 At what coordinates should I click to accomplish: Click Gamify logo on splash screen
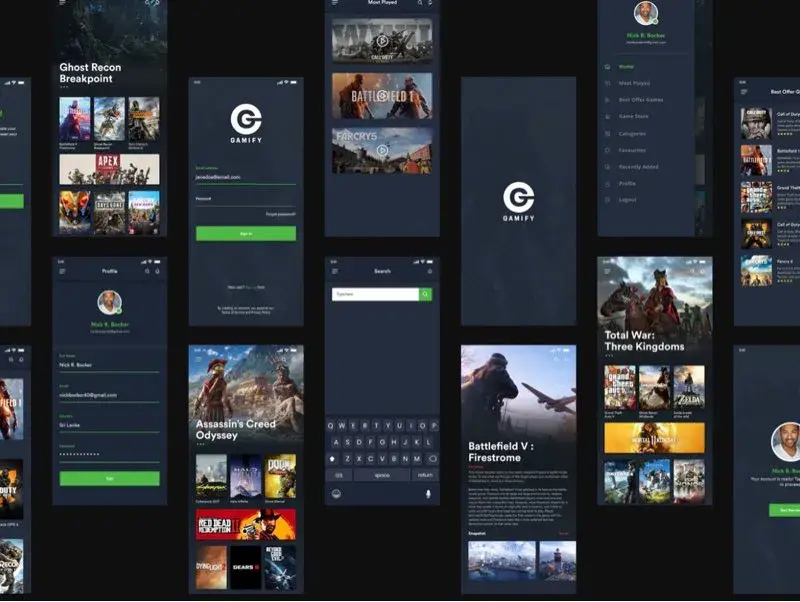click(x=518, y=202)
